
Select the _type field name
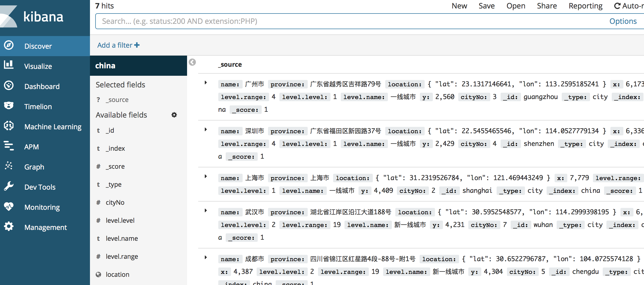coord(114,184)
